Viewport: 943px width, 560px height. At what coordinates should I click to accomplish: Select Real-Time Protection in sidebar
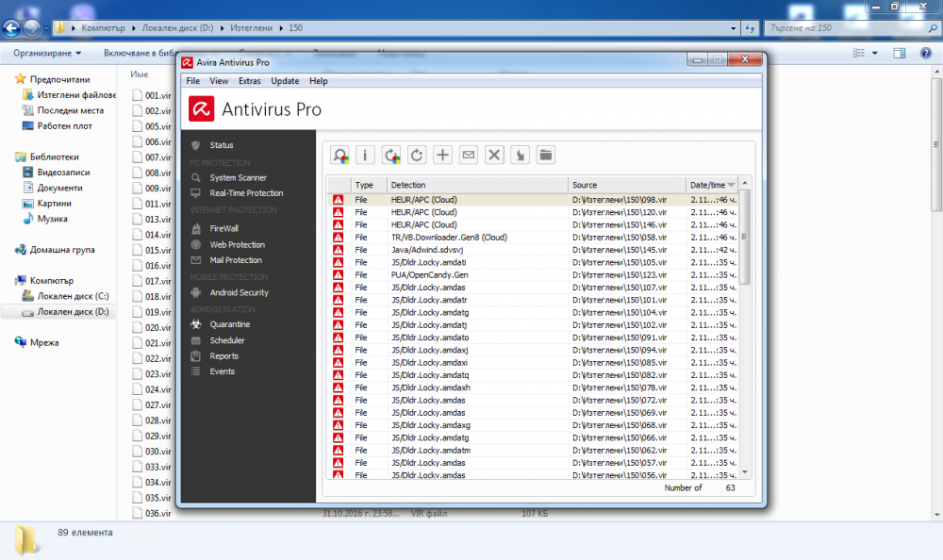point(246,193)
